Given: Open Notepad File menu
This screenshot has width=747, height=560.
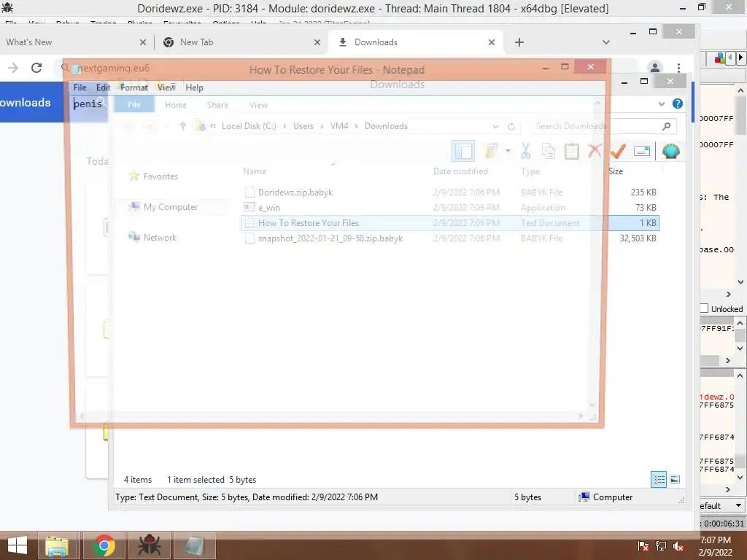Looking at the screenshot, I should coord(80,87).
